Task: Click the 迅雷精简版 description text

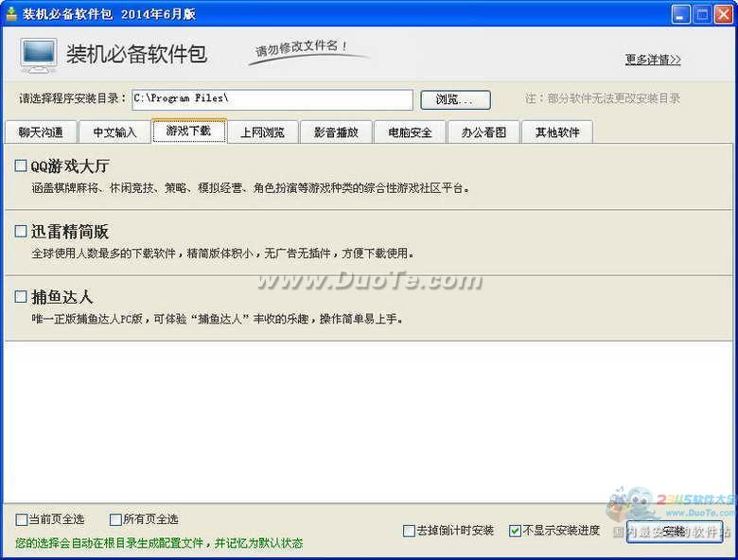Action: (x=222, y=254)
